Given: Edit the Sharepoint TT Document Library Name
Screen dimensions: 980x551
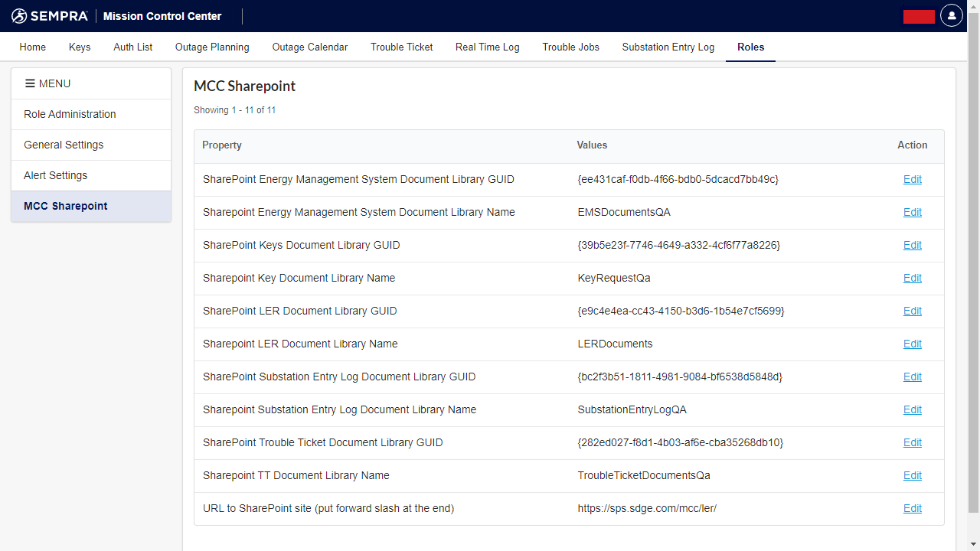Looking at the screenshot, I should click(x=912, y=475).
